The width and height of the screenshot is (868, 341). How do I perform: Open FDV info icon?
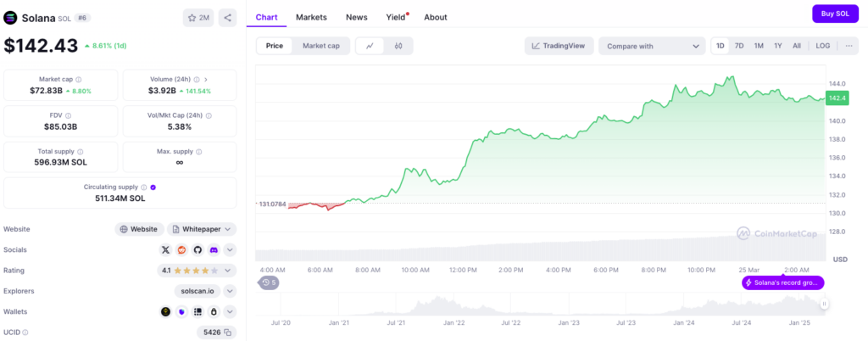[68, 115]
